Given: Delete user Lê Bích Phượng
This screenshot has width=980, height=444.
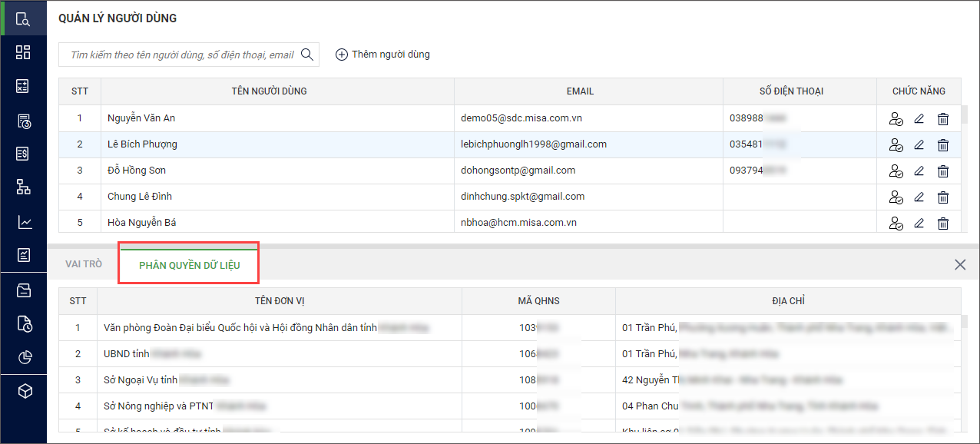Looking at the screenshot, I should (x=943, y=145).
